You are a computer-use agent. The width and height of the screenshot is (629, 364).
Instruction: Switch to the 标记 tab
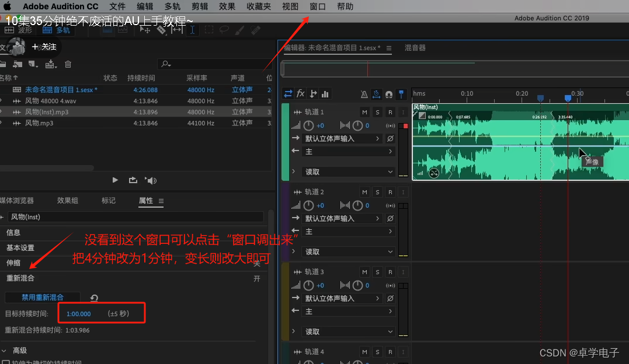108,201
